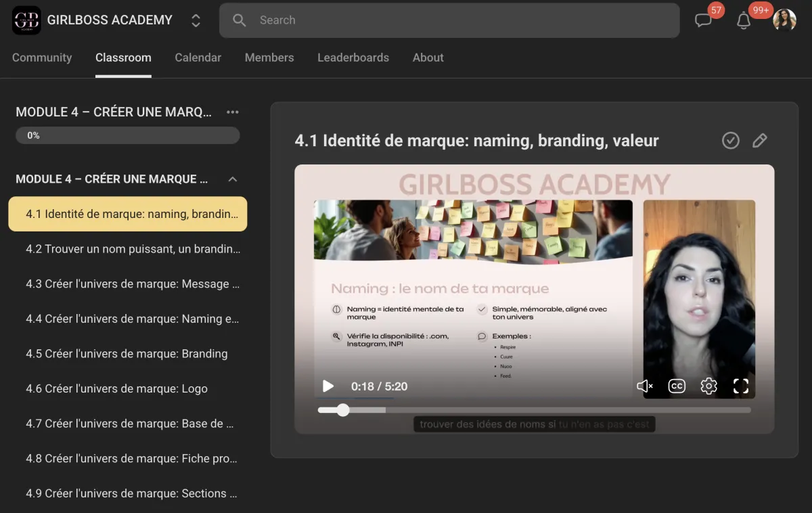Switch to the Community tab
Screen dimensions: 812x513
(42, 58)
